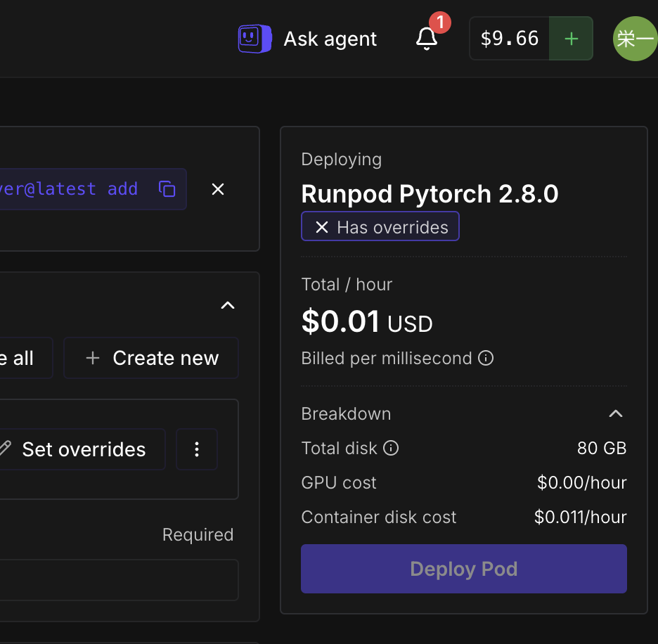The height and width of the screenshot is (644, 658).
Task: Focus the Required input field
Action: (x=119, y=580)
